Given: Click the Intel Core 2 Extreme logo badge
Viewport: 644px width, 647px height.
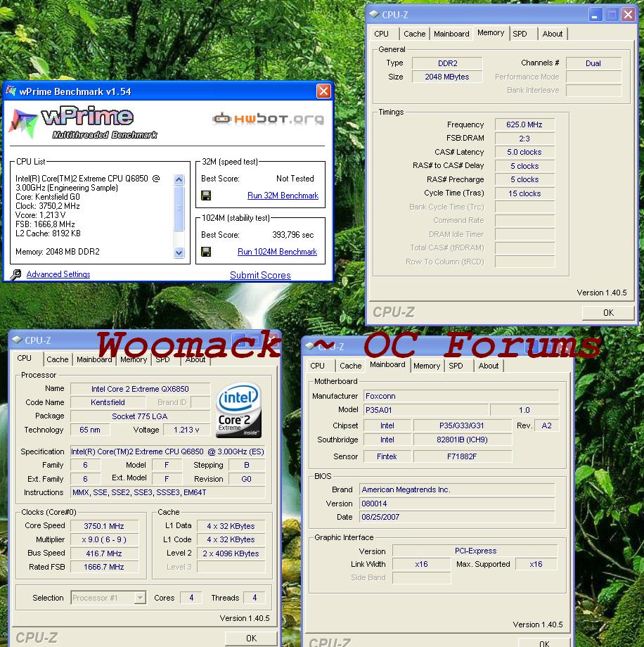Looking at the screenshot, I should [238, 410].
